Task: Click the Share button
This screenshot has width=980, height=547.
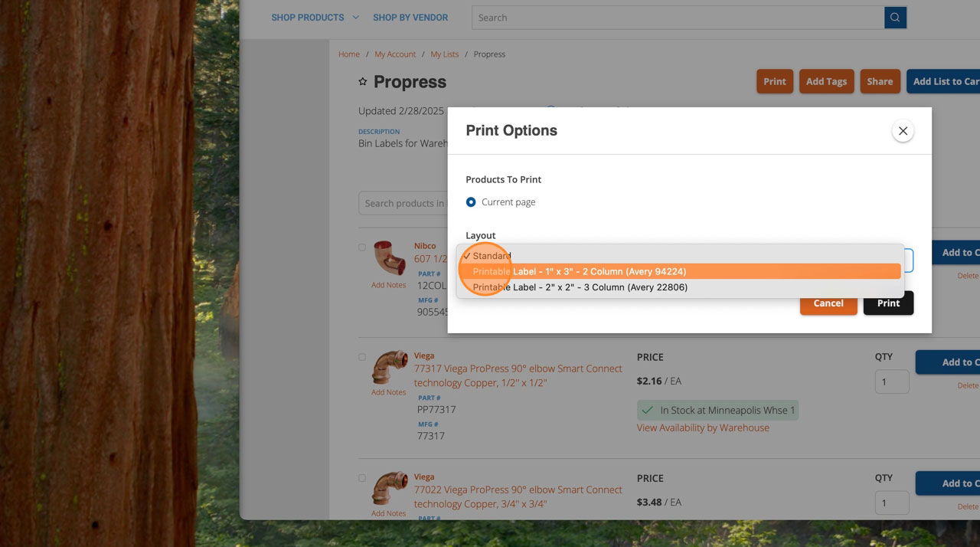Action: click(x=880, y=81)
